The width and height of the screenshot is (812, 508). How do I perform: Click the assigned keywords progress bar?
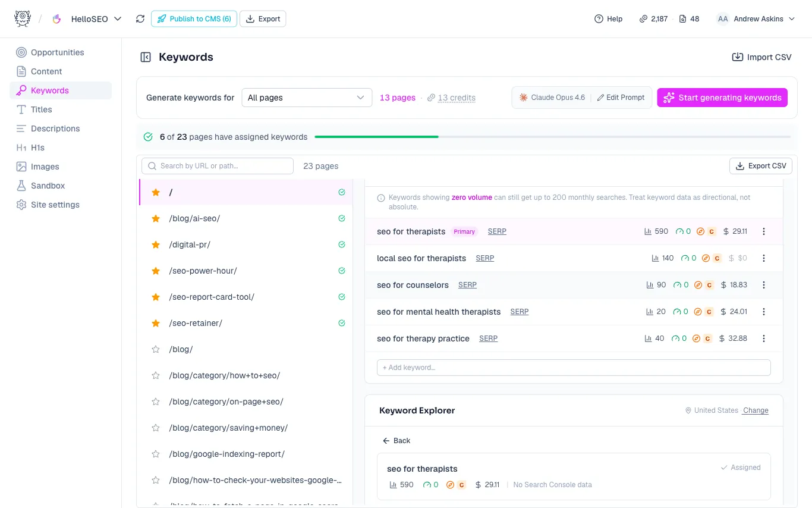click(553, 137)
